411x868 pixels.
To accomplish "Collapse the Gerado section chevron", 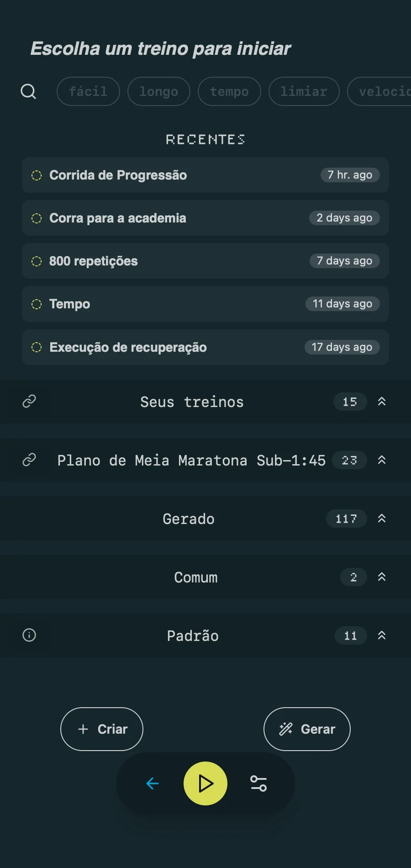I will [x=382, y=519].
